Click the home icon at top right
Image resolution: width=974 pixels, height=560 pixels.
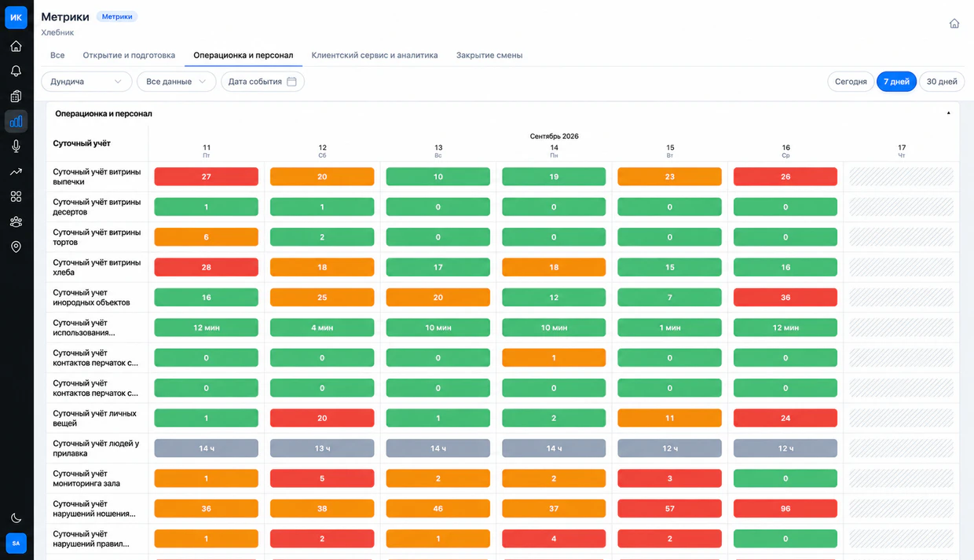pos(954,24)
